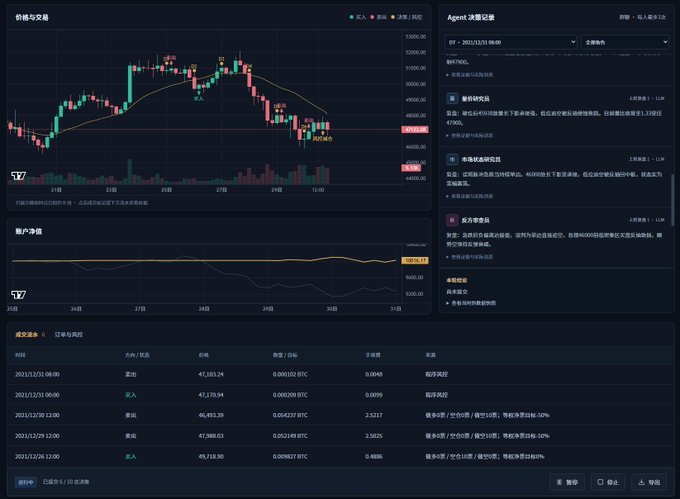The height and width of the screenshot is (499, 680).
Task: Click the 停止 stop button
Action: [x=608, y=482]
